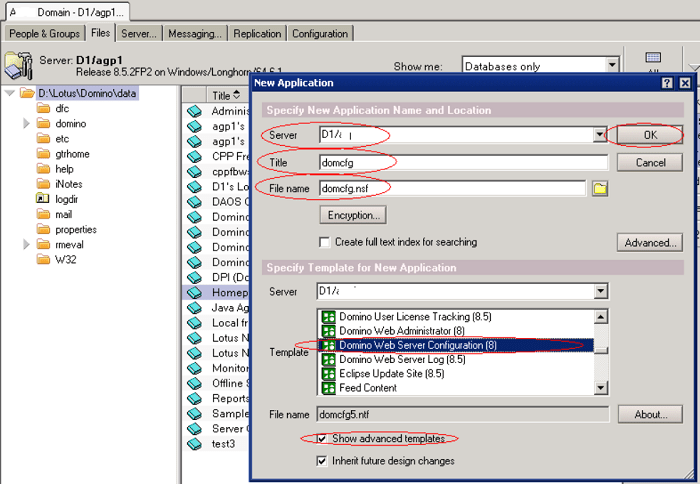Screen dimensions: 700x484
Task: Click the Title field containing domcfg
Action: [463, 163]
